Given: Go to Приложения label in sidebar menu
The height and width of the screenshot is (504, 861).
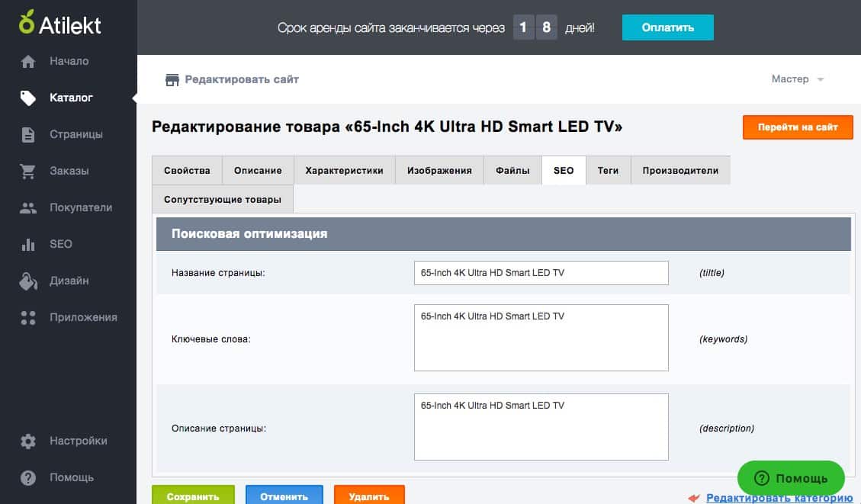Looking at the screenshot, I should point(83,317).
